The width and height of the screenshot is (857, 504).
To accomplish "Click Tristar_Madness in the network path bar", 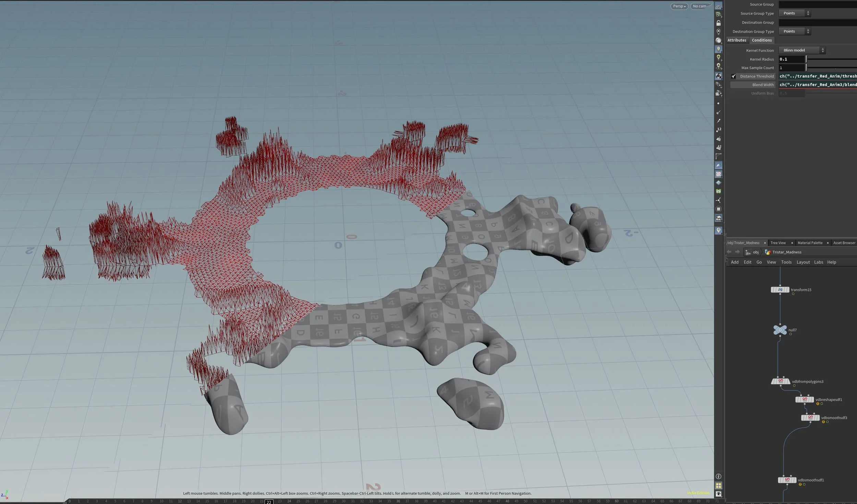I will (x=787, y=252).
